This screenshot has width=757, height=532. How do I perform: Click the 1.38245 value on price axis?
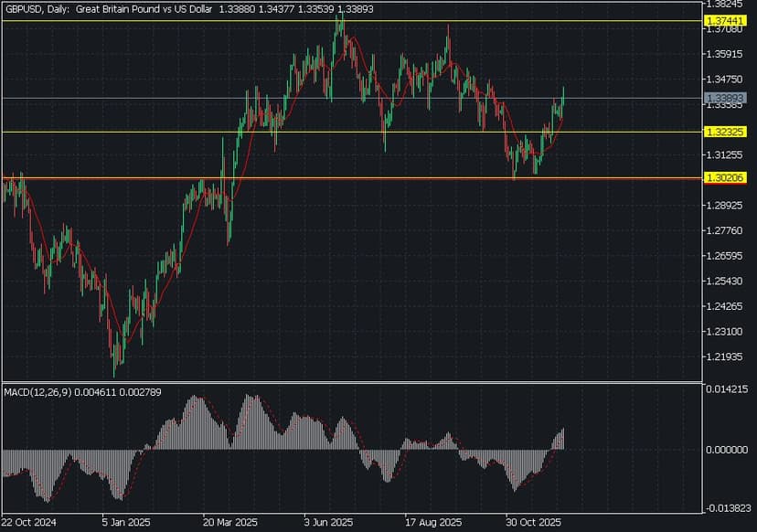click(727, 5)
